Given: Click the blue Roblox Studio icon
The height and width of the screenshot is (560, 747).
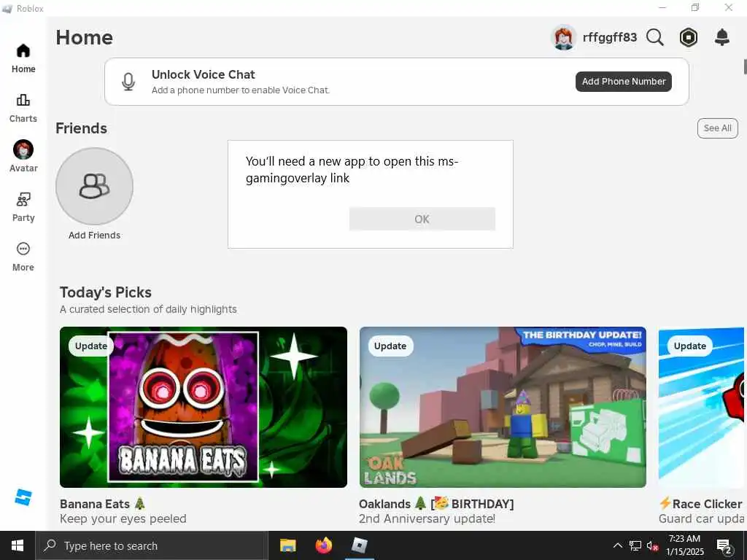Looking at the screenshot, I should [x=23, y=497].
